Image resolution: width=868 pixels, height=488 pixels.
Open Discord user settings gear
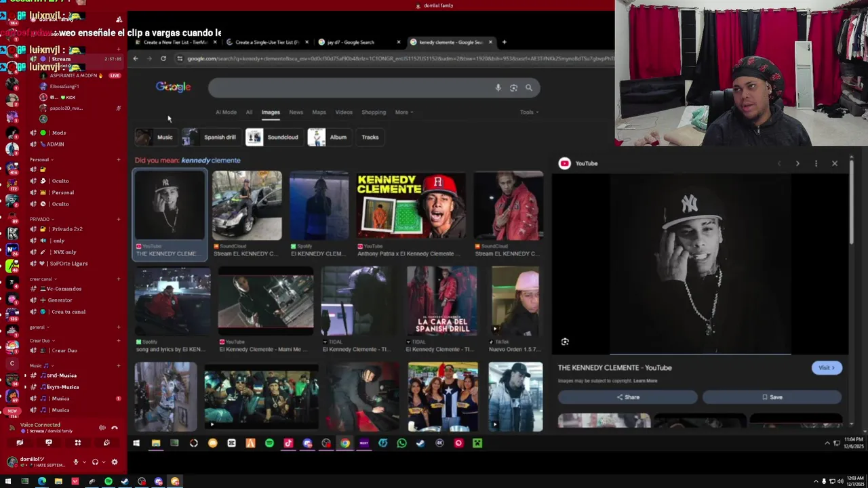point(115,462)
